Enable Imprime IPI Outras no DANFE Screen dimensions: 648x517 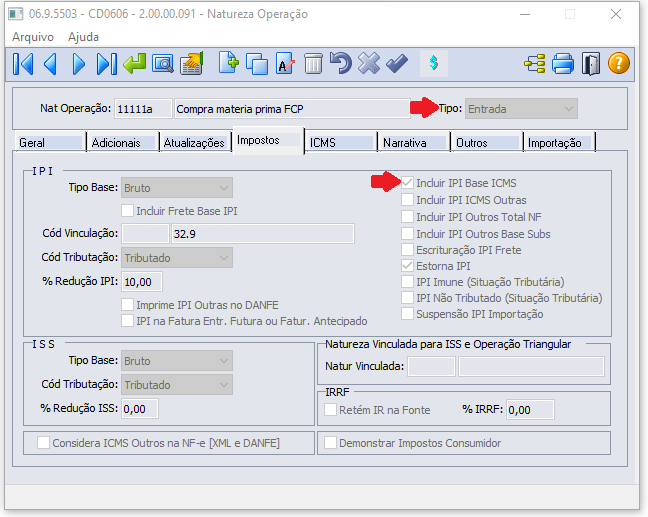[127, 305]
